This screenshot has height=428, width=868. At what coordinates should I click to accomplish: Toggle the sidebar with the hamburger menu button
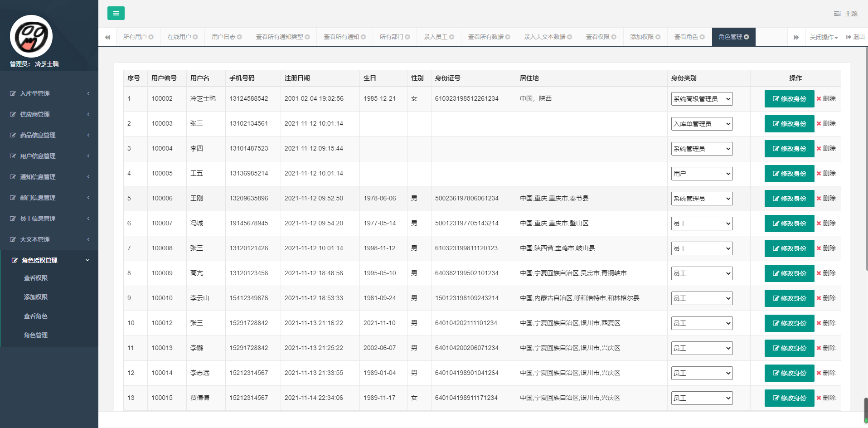[x=116, y=13]
